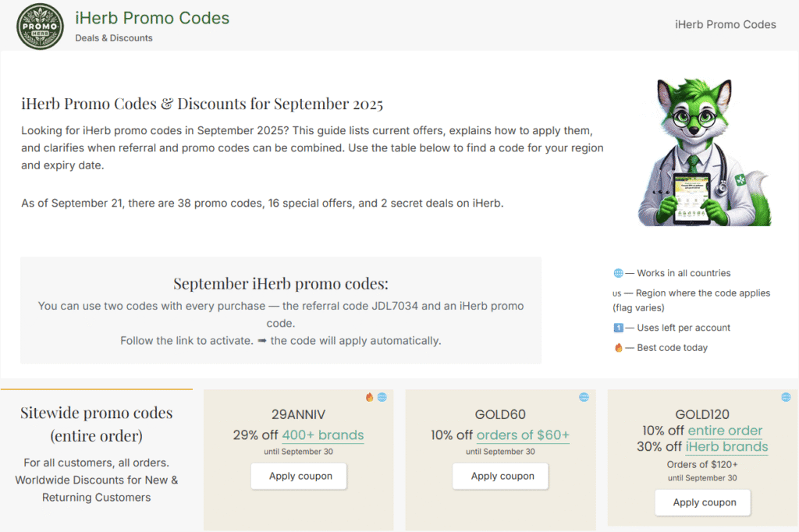This screenshot has height=532, width=799.
Task: Click the green fox doctor mascot image
Action: [x=704, y=154]
